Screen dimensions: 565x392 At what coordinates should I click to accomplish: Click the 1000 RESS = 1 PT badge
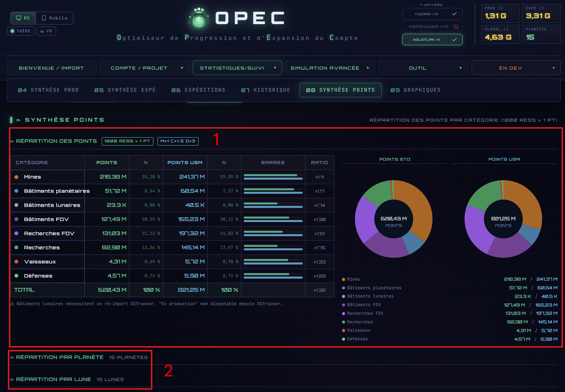point(128,141)
